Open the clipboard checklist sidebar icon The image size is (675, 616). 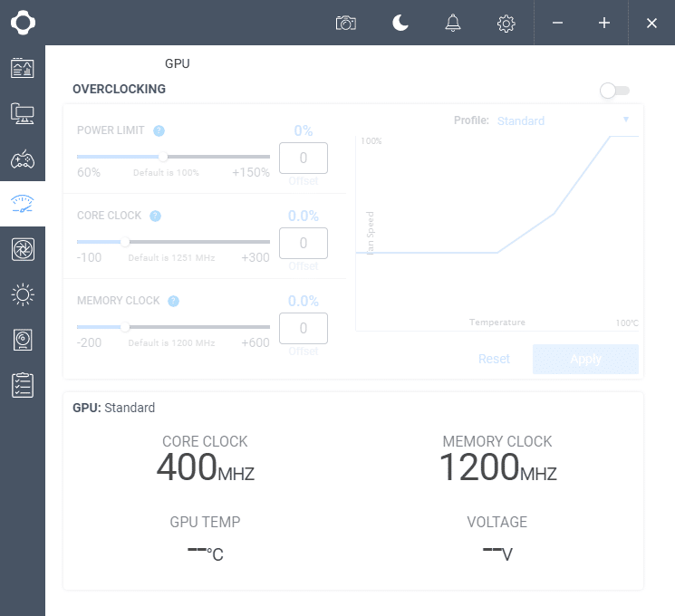[x=22, y=385]
